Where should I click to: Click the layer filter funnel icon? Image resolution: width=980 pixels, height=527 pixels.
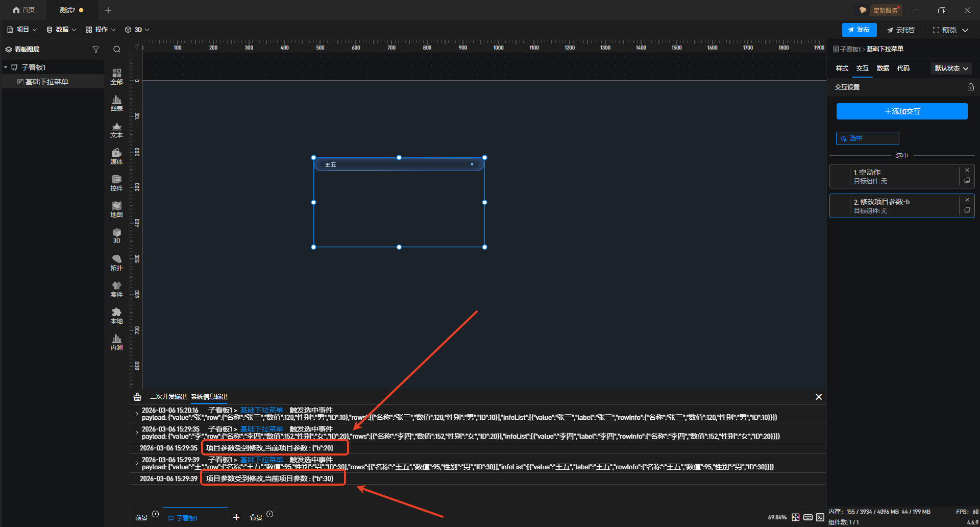coord(95,50)
